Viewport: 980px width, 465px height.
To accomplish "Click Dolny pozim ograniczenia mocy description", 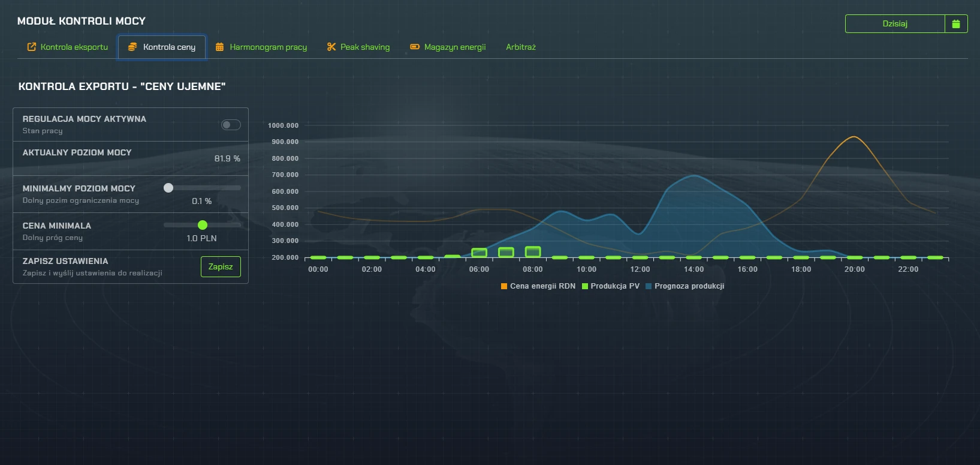I will pos(81,200).
